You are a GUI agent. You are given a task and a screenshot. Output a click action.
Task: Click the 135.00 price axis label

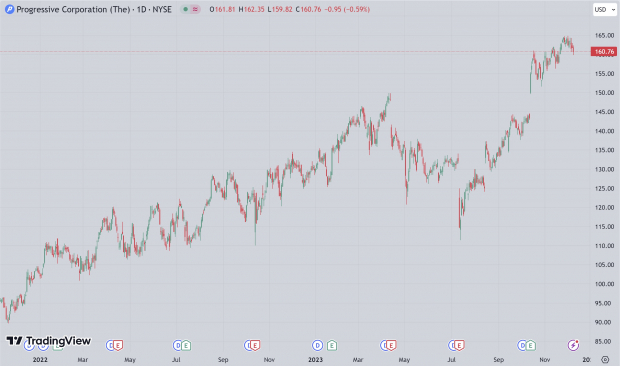[605, 150]
